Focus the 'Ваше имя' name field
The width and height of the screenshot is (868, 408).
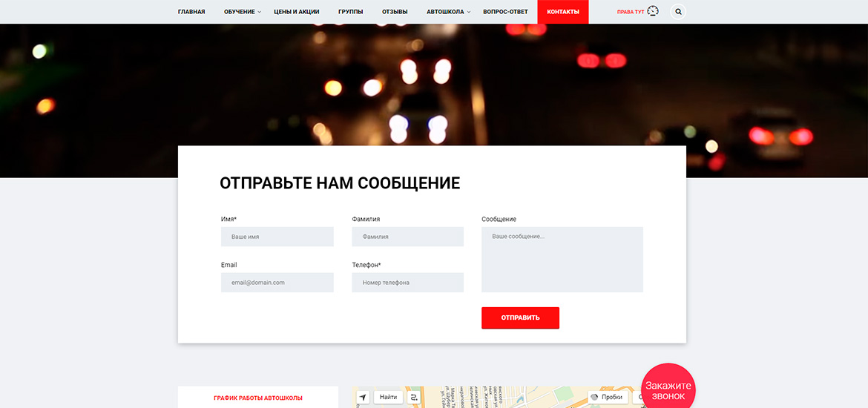point(277,237)
